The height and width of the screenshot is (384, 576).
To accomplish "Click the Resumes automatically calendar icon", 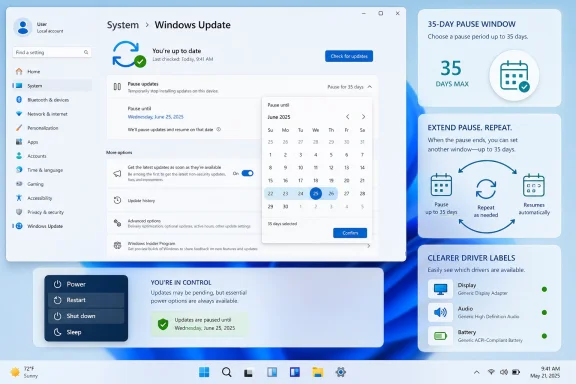I will click(x=534, y=186).
